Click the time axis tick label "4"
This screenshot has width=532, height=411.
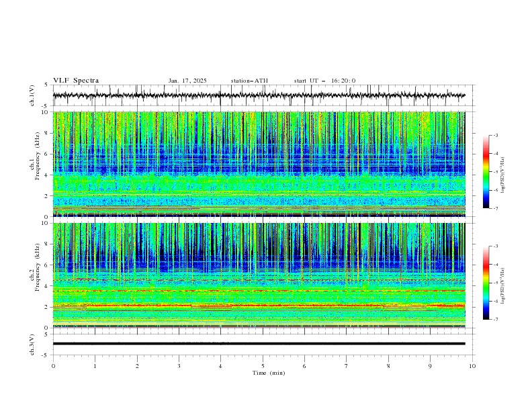220,366
